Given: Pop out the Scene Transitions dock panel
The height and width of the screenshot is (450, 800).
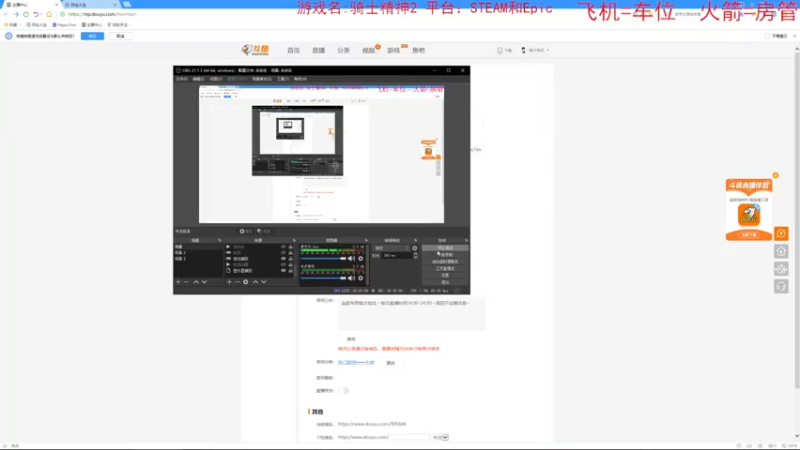Looking at the screenshot, I should [415, 240].
